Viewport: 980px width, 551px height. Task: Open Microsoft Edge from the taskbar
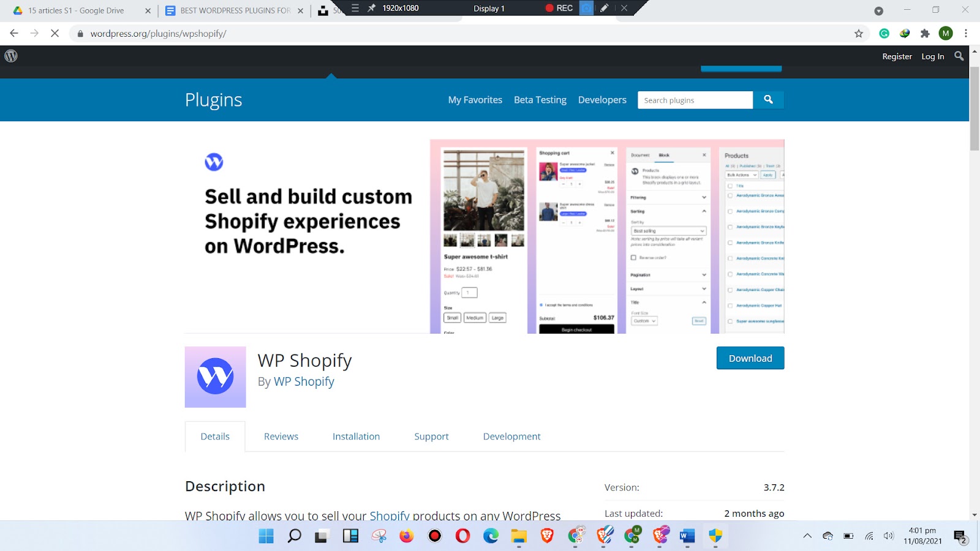pyautogui.click(x=491, y=536)
